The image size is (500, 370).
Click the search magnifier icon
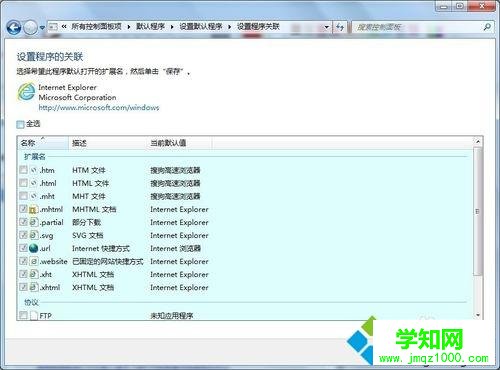point(487,27)
